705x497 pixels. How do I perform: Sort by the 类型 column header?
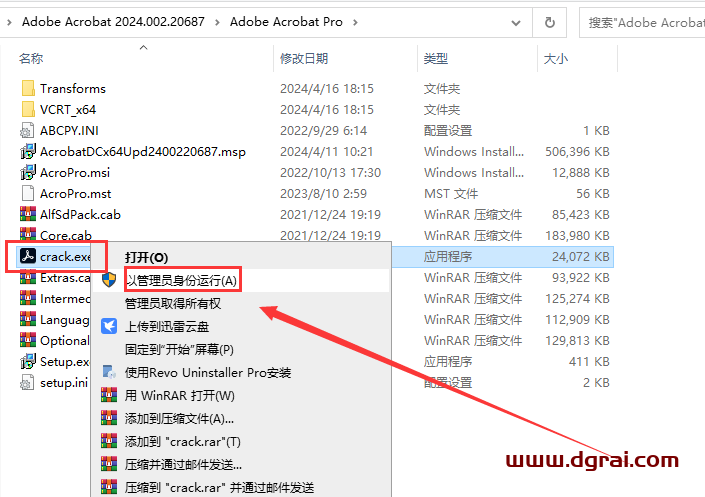coord(436,58)
